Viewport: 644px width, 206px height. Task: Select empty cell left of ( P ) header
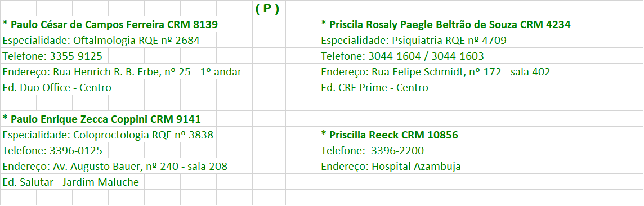[235, 8]
